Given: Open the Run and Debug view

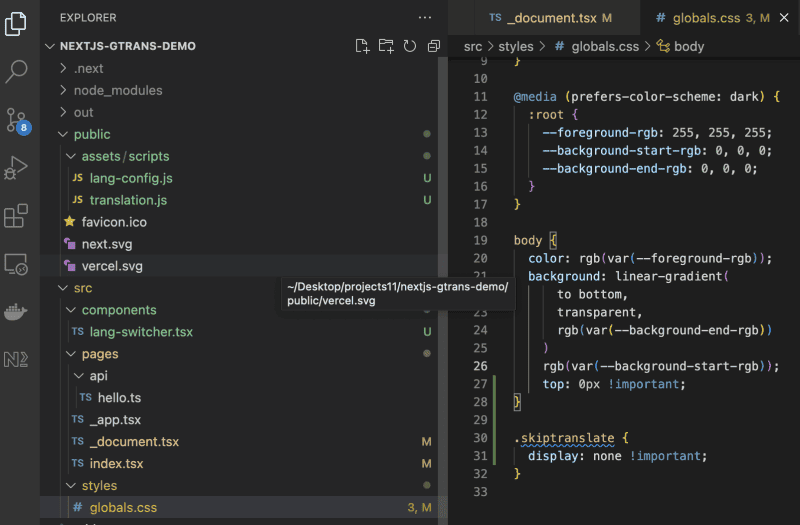Looking at the screenshot, I should point(16,168).
